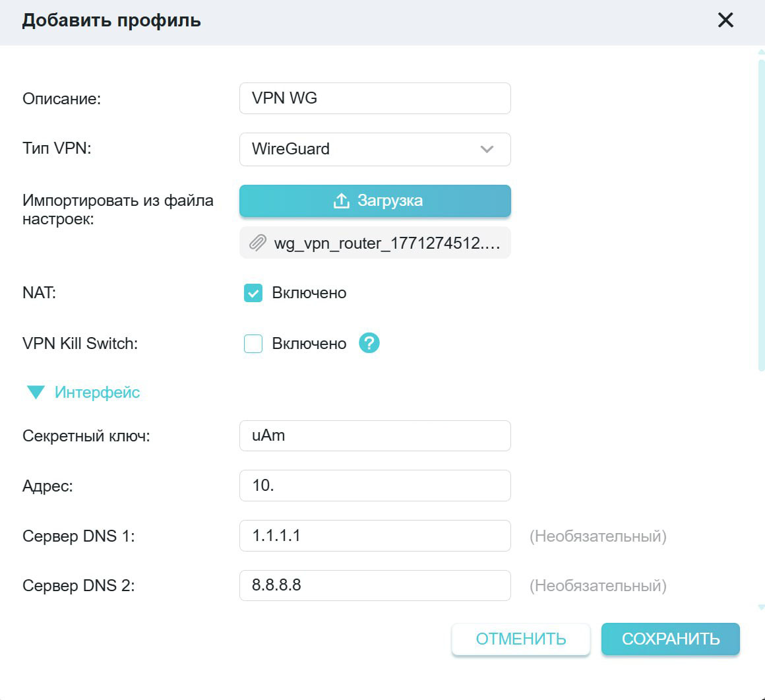
Task: Click the Сервер DNS 2 field
Action: coord(375,585)
